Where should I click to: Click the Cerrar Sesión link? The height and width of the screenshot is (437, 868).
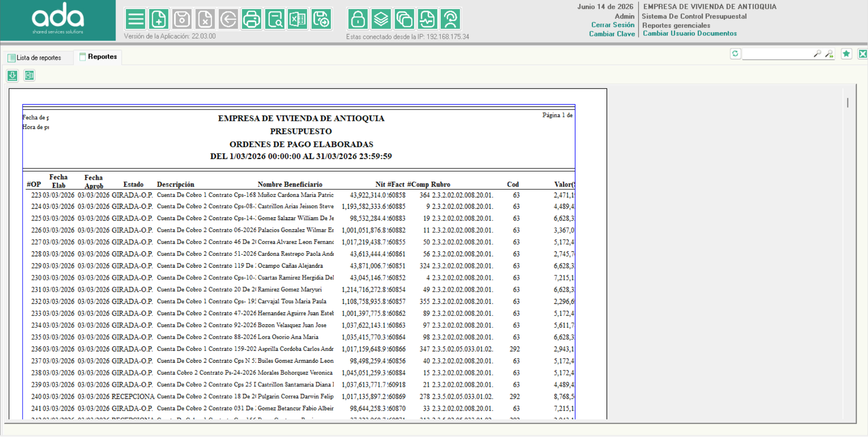tap(612, 25)
